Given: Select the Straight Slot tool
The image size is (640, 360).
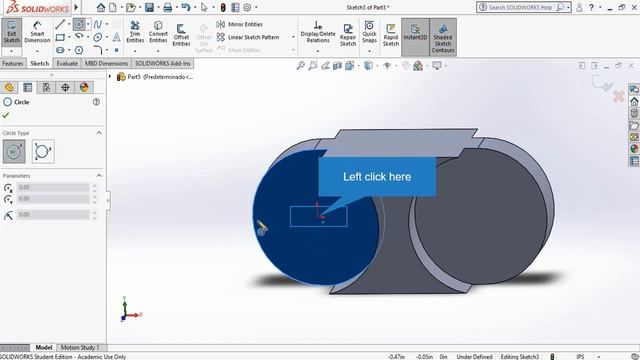Looking at the screenshot, I should point(60,50).
